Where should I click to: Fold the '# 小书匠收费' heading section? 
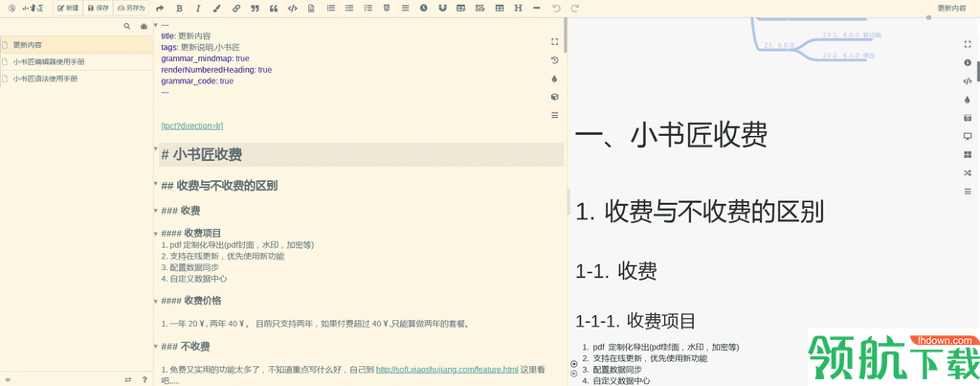point(156,148)
